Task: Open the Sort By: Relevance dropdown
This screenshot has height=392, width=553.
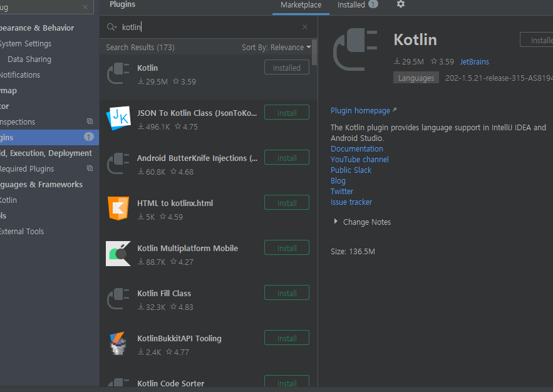Action: pos(276,47)
